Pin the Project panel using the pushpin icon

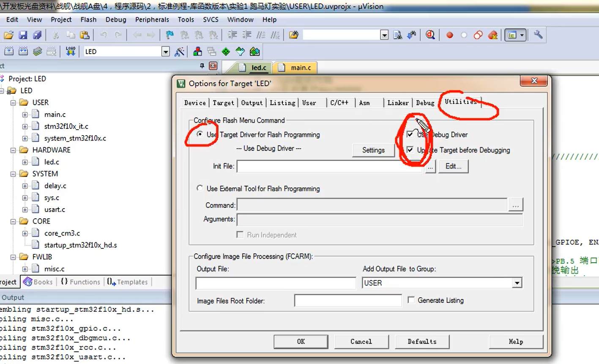tap(202, 66)
